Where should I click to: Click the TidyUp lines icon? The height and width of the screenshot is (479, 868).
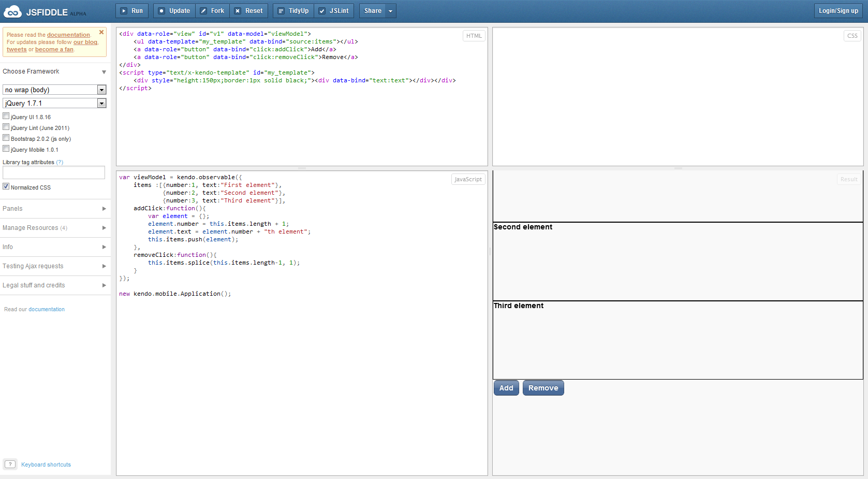click(281, 11)
